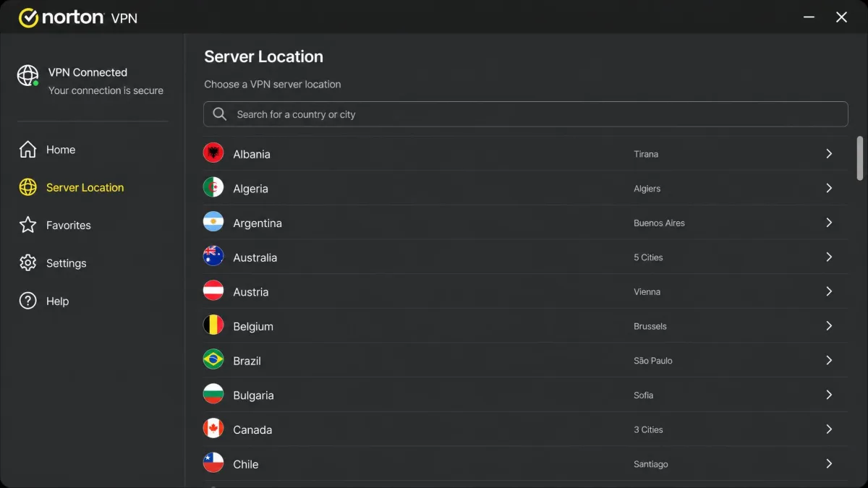Expand the Belgium row chevron
The image size is (868, 488).
pos(829,326)
